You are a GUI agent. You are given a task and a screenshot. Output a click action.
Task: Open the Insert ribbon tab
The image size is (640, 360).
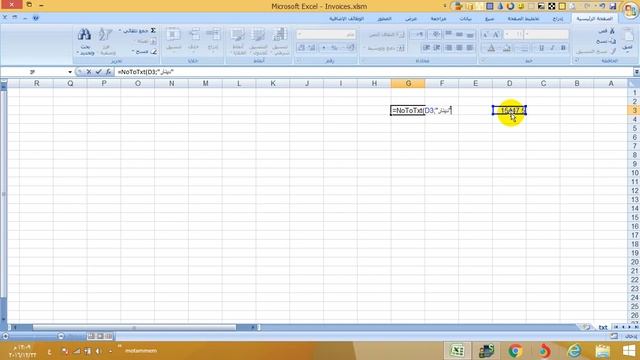pos(558,19)
